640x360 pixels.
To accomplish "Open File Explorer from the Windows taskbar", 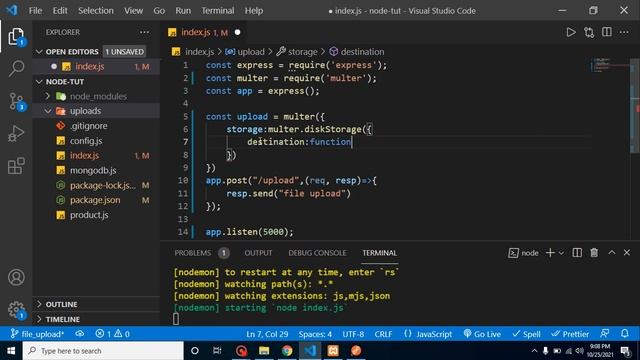I will pyautogui.click(x=264, y=351).
